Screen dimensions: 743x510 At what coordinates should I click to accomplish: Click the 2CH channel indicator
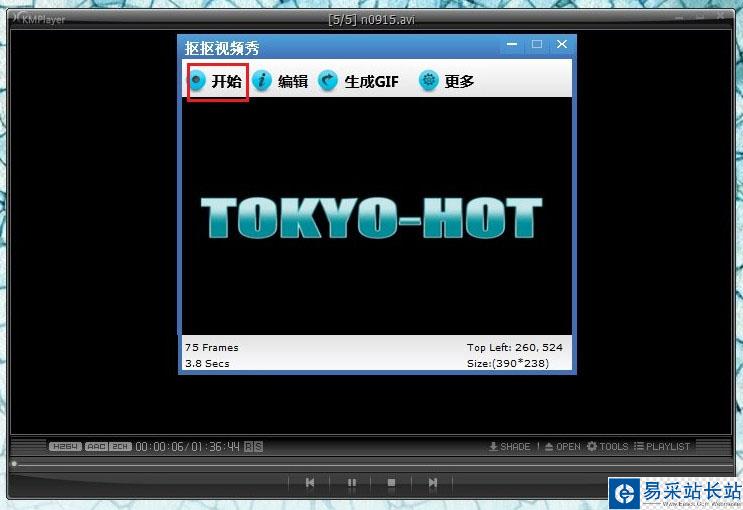(x=120, y=446)
